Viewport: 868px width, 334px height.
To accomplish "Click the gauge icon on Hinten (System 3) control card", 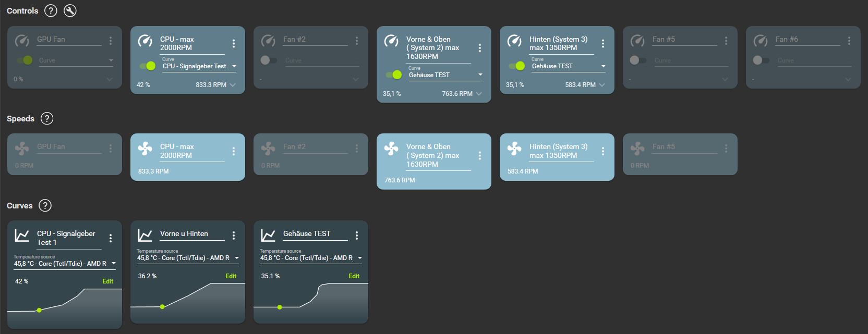I will pos(514,40).
